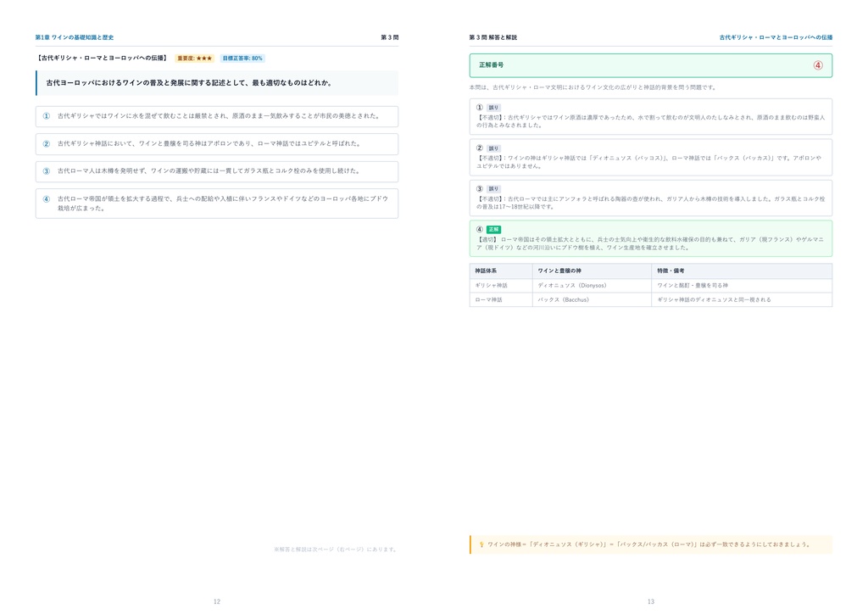Click the '正解番号' label in the answer box
This screenshot has width=868, height=614.
coord(491,65)
